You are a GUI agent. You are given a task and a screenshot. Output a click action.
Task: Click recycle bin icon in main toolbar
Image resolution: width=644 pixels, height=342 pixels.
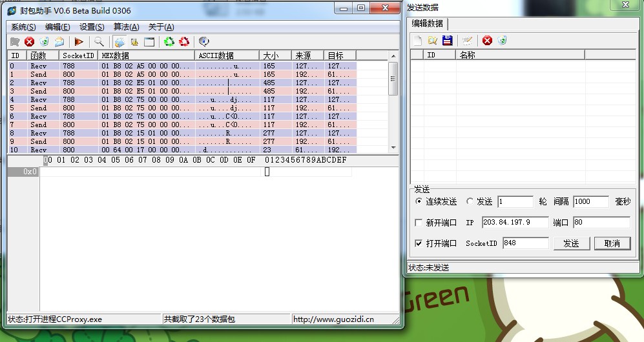pos(44,41)
